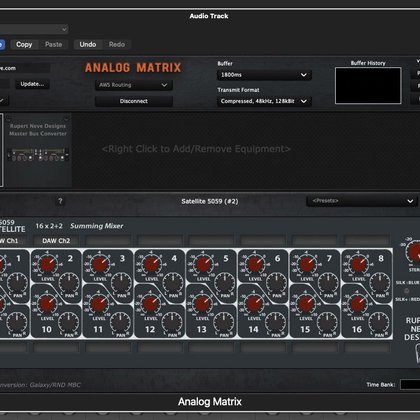
Task: Click channel 7 PAN knob
Action: point(328,283)
